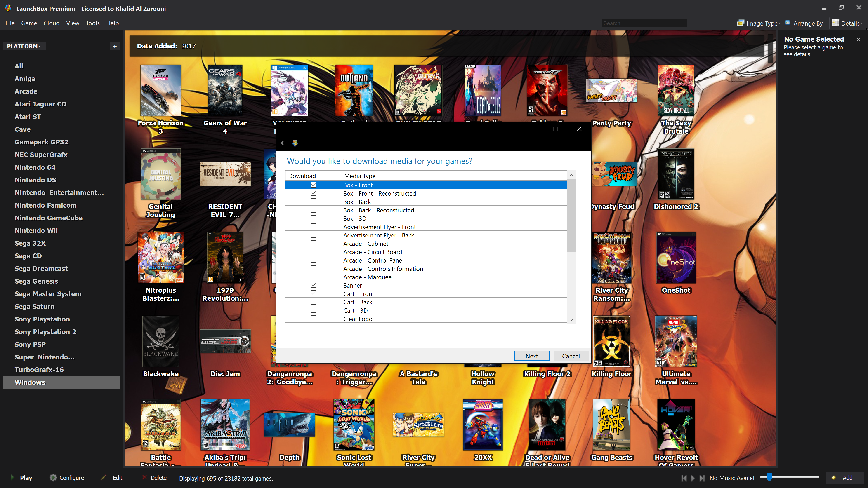The image size is (868, 488).
Task: Select the Genital Jousting cover
Action: [161, 174]
